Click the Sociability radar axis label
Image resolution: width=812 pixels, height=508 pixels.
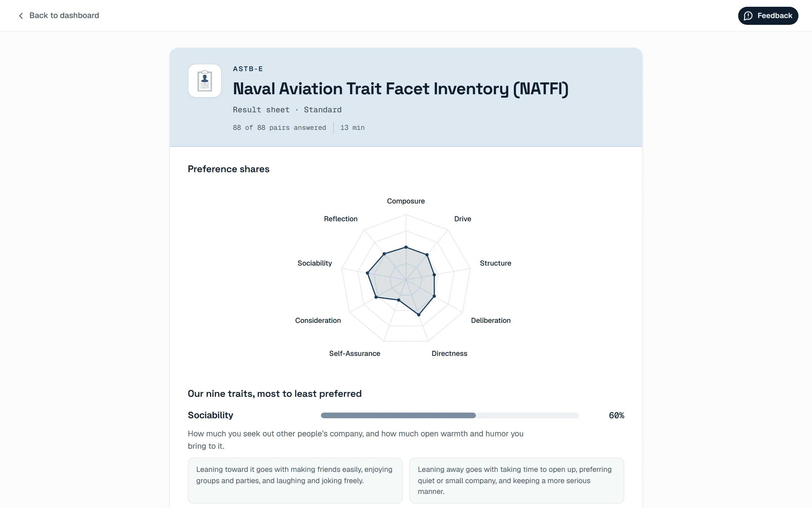coord(314,263)
